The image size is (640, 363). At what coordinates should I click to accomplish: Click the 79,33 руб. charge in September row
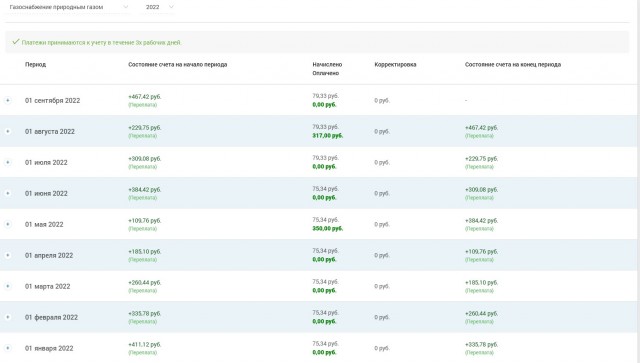click(x=325, y=96)
